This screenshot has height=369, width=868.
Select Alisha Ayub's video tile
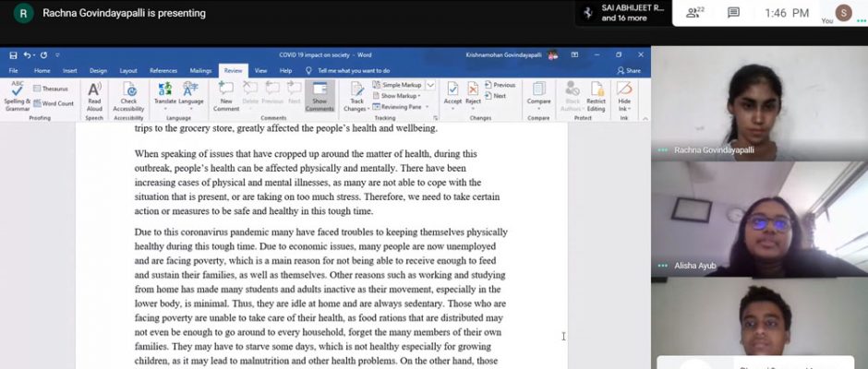(x=759, y=219)
